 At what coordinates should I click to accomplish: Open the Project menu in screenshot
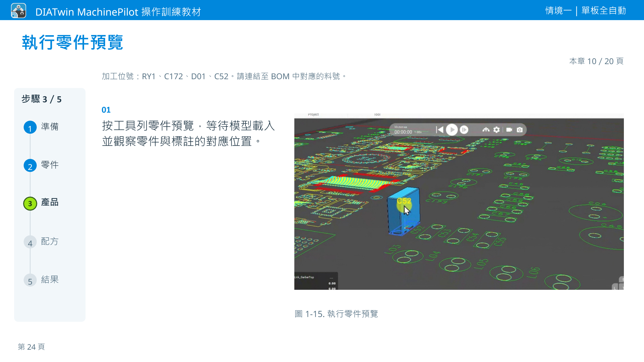pyautogui.click(x=313, y=115)
